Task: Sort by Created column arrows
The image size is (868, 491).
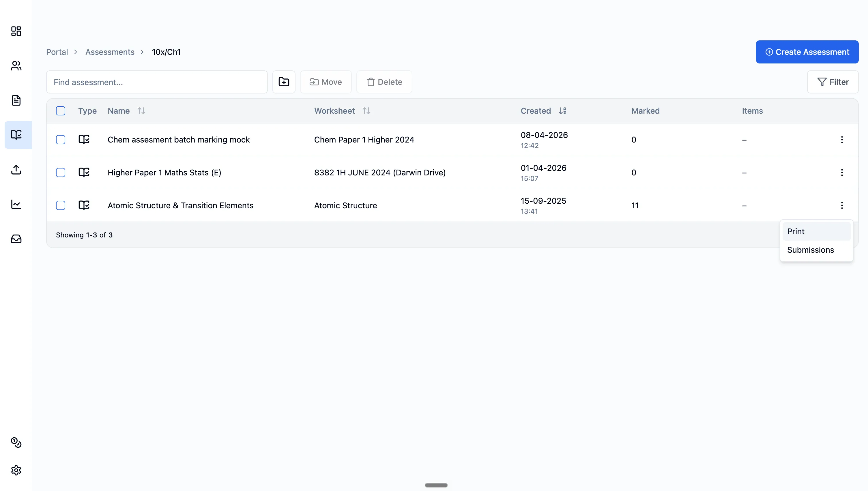Action: click(562, 110)
